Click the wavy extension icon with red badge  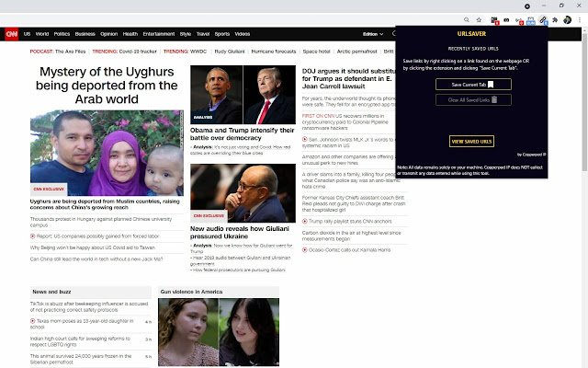click(519, 20)
